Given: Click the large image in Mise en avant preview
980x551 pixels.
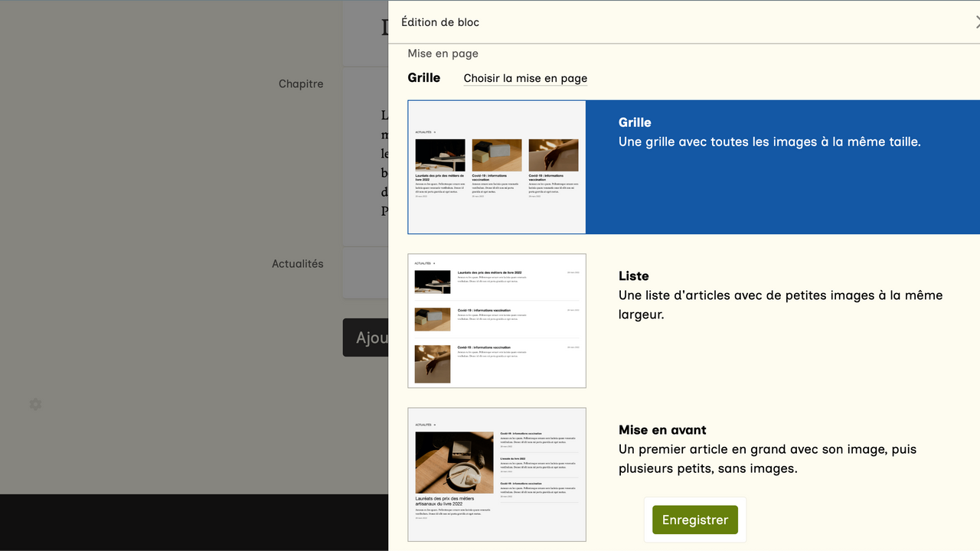Looking at the screenshot, I should click(454, 462).
